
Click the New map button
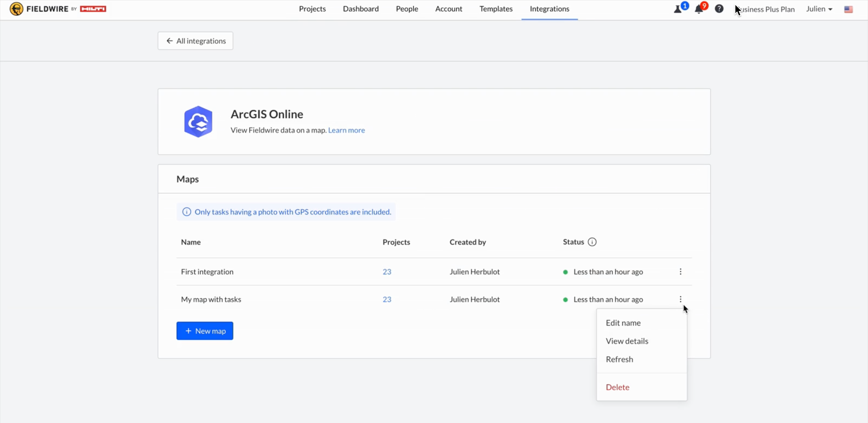click(x=205, y=331)
